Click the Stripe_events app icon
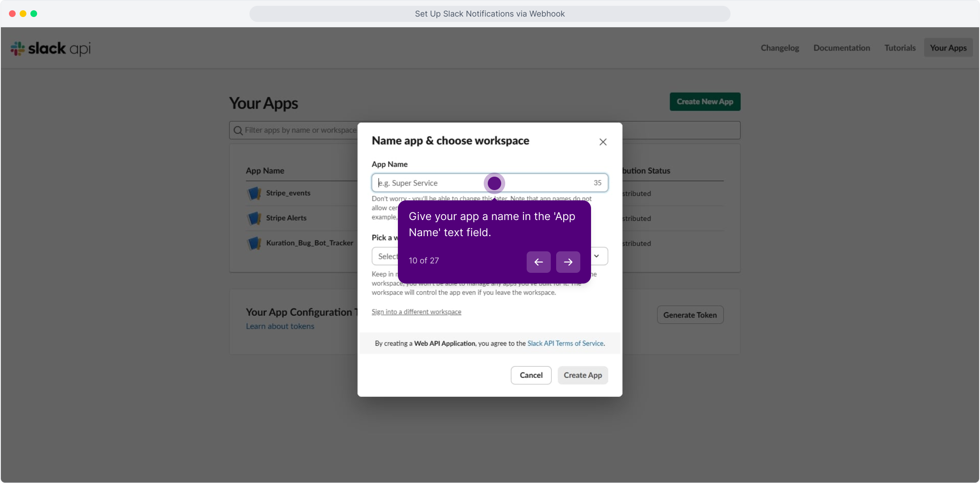 pyautogui.click(x=254, y=193)
